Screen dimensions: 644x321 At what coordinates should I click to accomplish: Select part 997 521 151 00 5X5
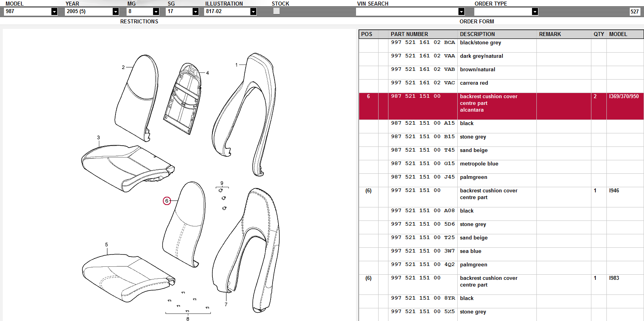pos(423,312)
